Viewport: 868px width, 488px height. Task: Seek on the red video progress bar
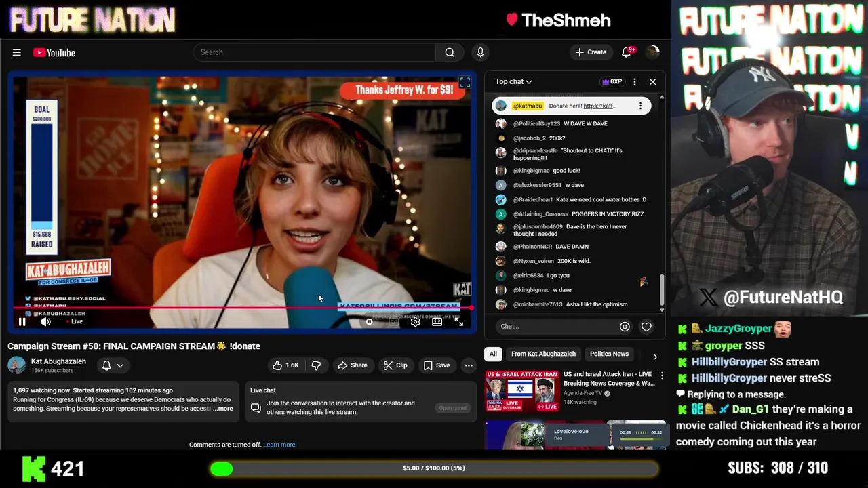tap(242, 308)
